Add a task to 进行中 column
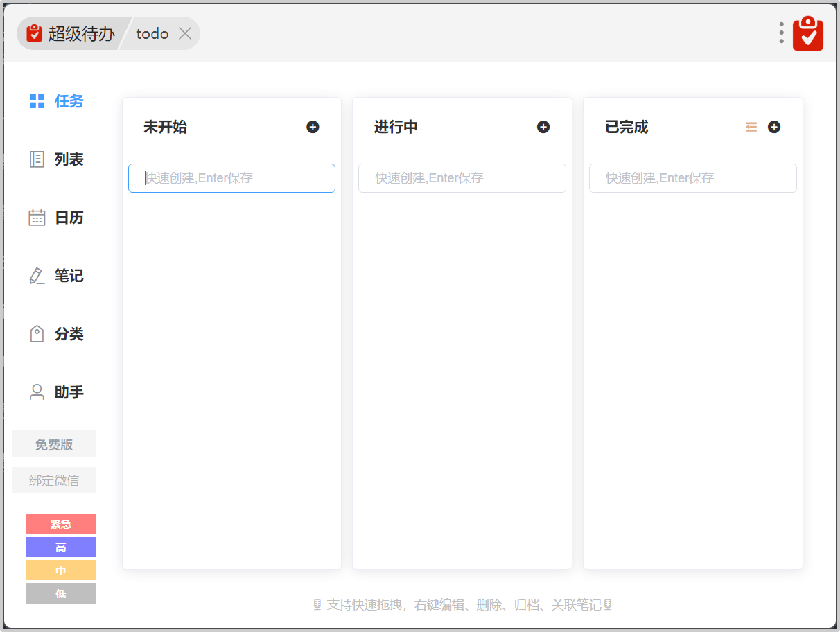Viewport: 840px width, 632px height. pyautogui.click(x=543, y=127)
